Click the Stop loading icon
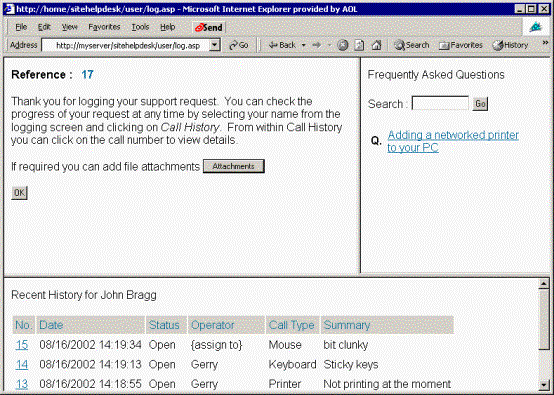This screenshot has height=395, width=554. click(x=342, y=45)
